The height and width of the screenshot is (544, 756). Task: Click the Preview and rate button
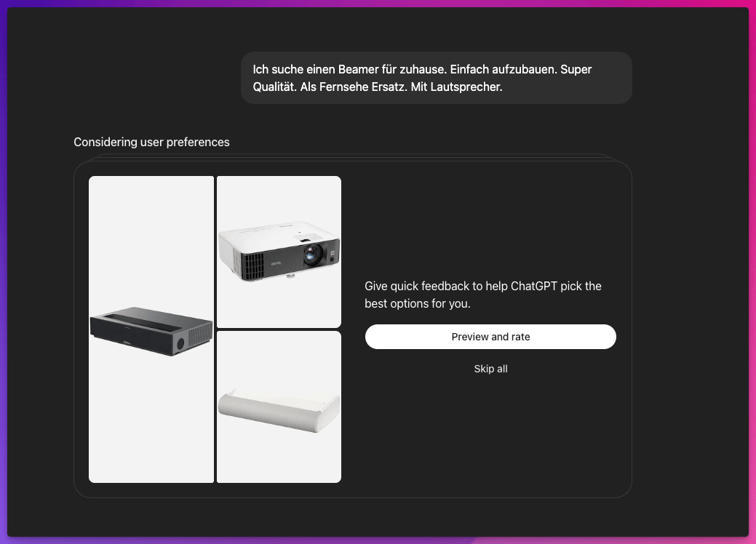[490, 336]
